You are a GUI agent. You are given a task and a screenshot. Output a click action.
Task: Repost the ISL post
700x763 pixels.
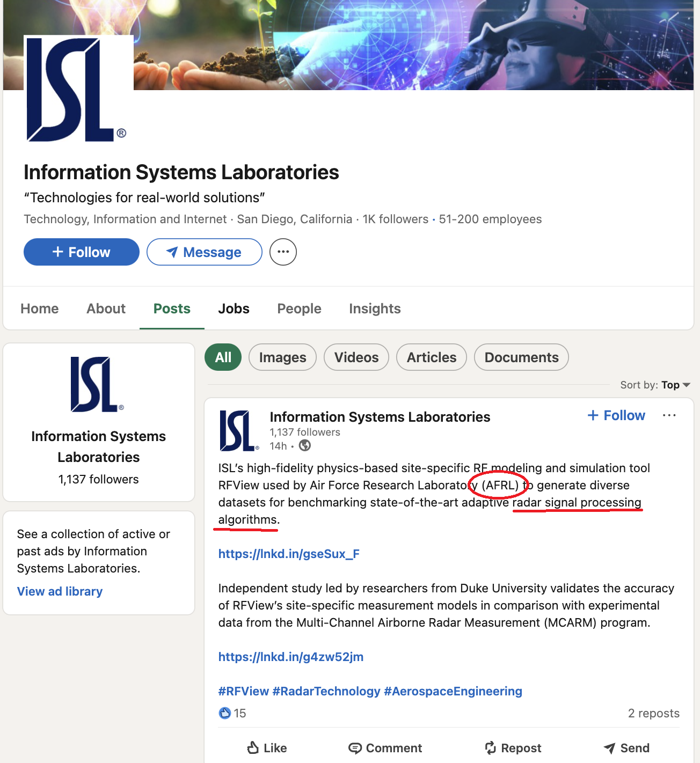point(513,748)
